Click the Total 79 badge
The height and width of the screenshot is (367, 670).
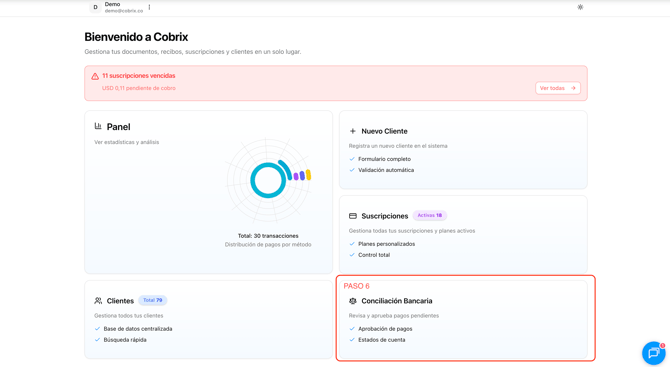point(153,300)
